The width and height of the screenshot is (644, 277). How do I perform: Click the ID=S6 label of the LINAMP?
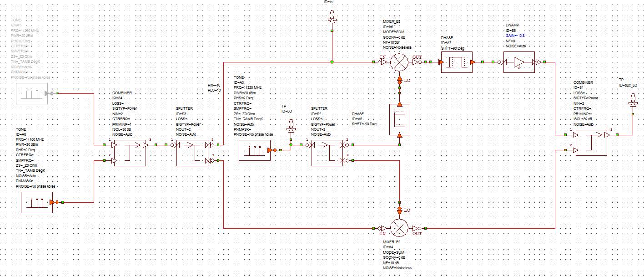[x=510, y=30]
